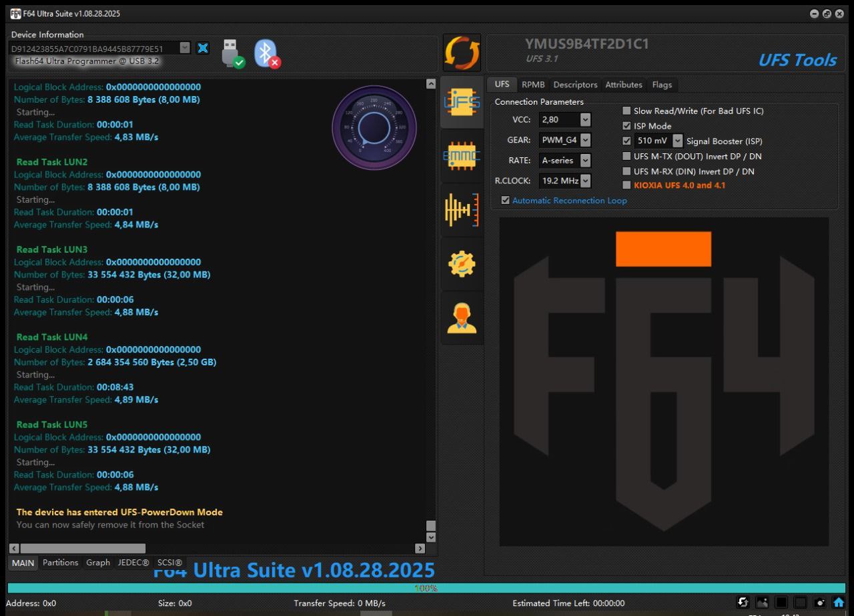Switch to the Flags tab
Viewport: 854px width, 616px height.
click(x=662, y=85)
